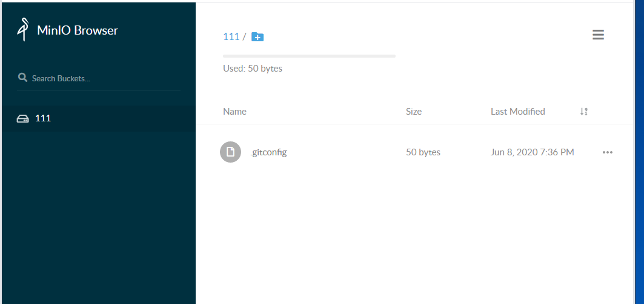Sort files by Name column header
The height and width of the screenshot is (304, 644).
coord(234,112)
